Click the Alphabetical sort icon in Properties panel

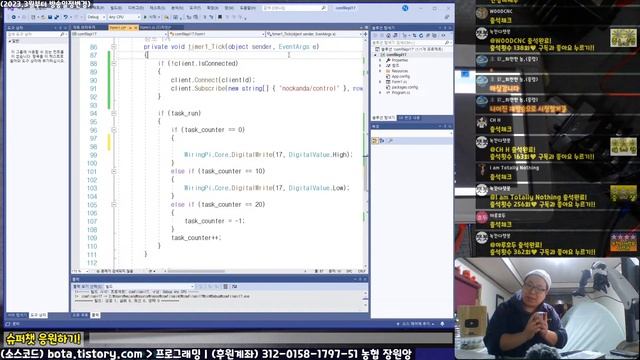coord(382,140)
